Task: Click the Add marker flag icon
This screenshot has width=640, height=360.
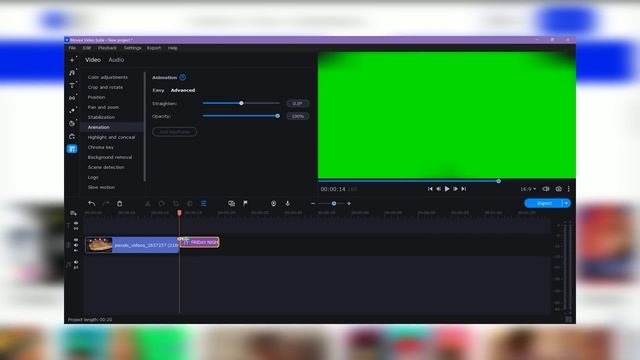Action: (x=245, y=203)
